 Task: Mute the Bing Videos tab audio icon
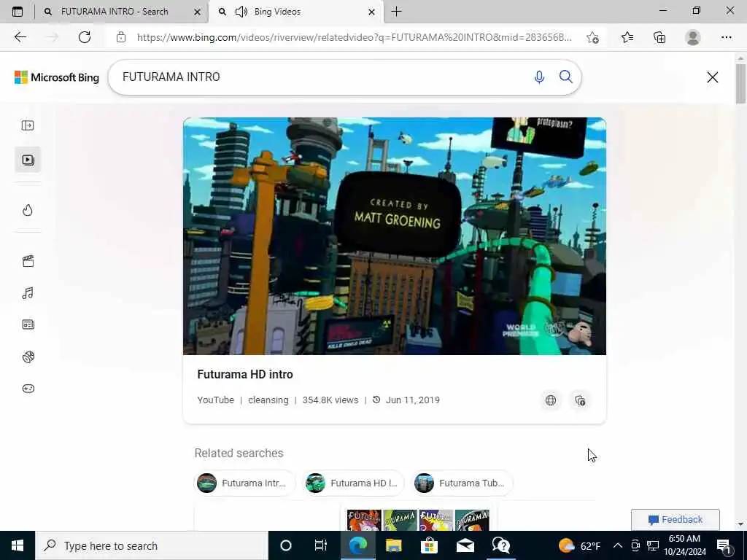point(241,12)
